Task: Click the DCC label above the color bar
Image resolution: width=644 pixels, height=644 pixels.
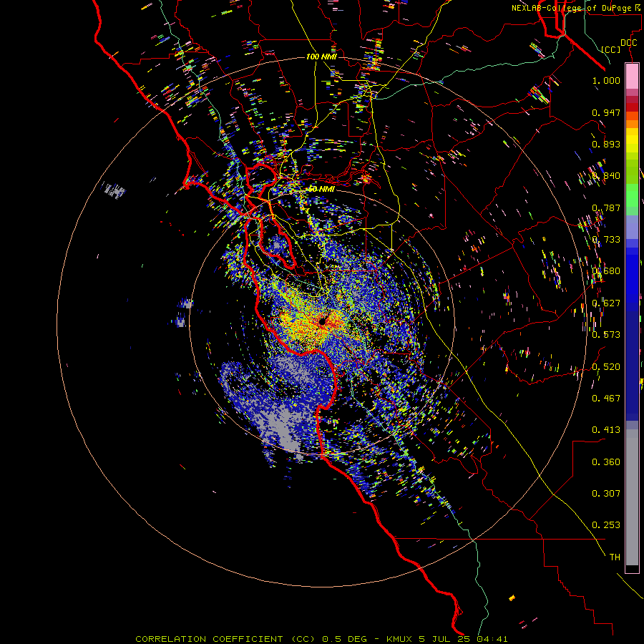Action: [x=629, y=43]
